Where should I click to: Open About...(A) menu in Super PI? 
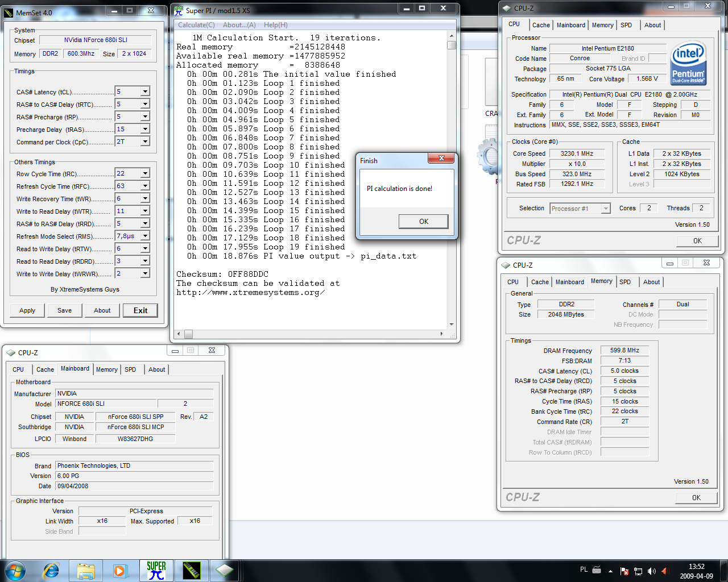coord(239,25)
